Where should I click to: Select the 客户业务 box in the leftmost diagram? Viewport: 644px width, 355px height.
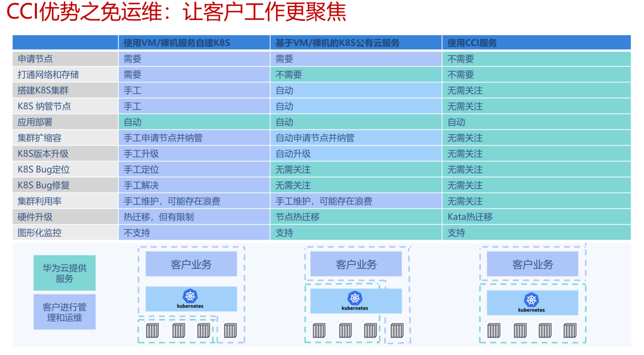click(x=191, y=264)
